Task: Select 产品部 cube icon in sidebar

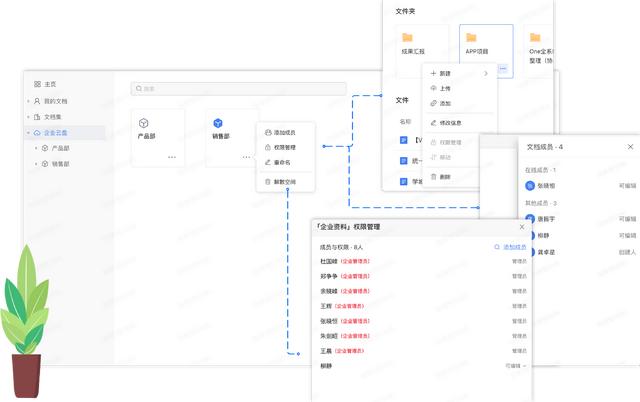Action: 45,148
